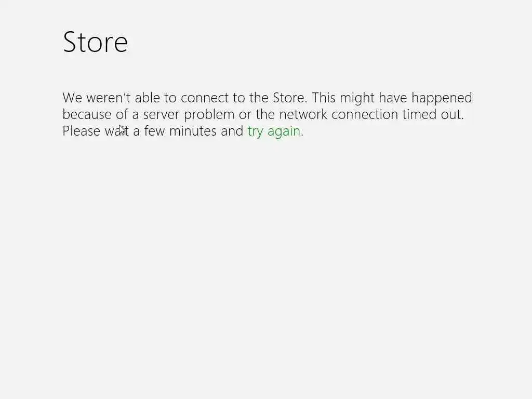Click the word 'problem' in the message
Viewport: 532px width, 399px height.
[x=209, y=115]
